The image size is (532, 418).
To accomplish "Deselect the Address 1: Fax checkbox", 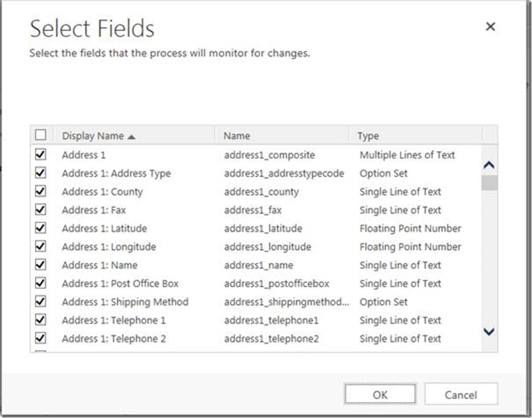I will tap(41, 210).
